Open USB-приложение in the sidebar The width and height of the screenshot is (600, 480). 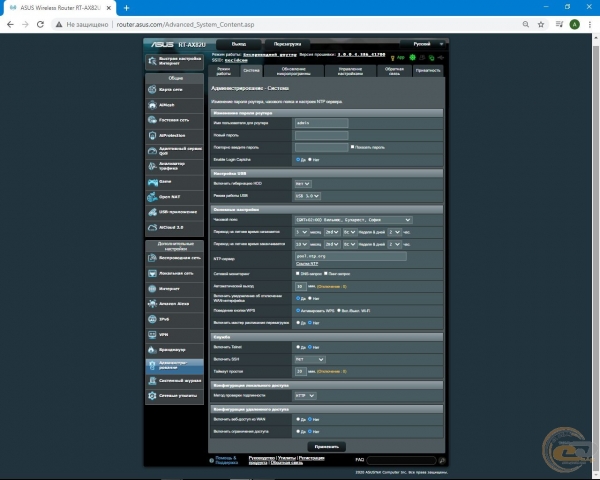coord(174,212)
